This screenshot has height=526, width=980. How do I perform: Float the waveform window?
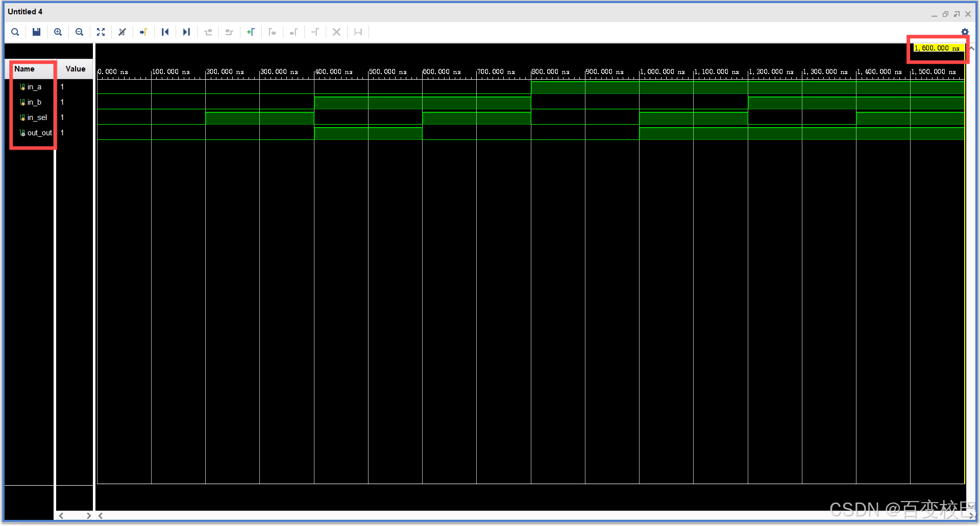(x=957, y=14)
